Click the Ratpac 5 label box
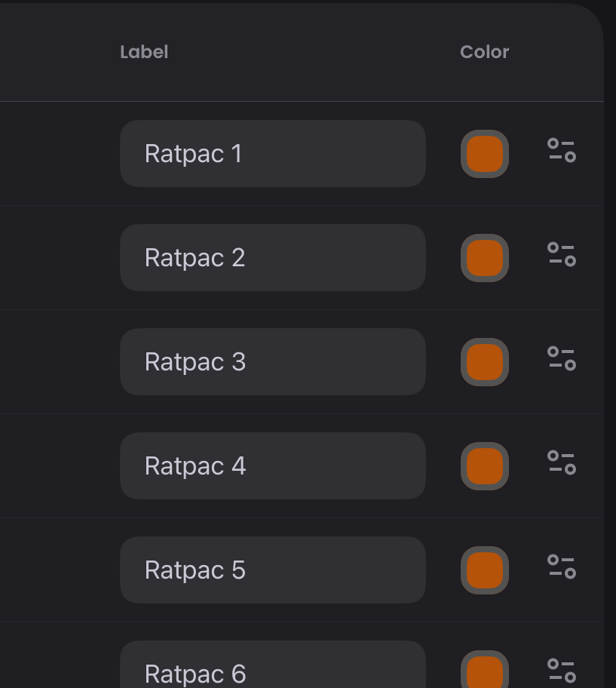 pyautogui.click(x=272, y=570)
